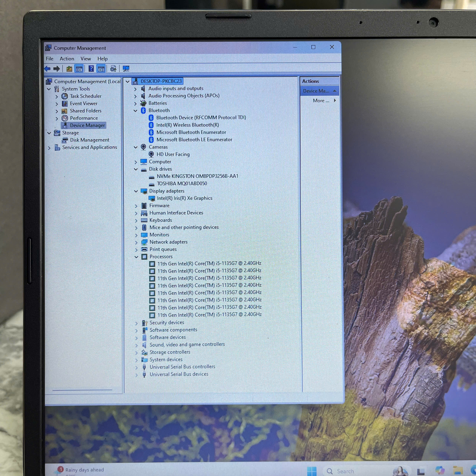Viewport: 476px width, 476px height.
Task: Click horizontal scrollbar in left tree pane
Action: [82, 390]
